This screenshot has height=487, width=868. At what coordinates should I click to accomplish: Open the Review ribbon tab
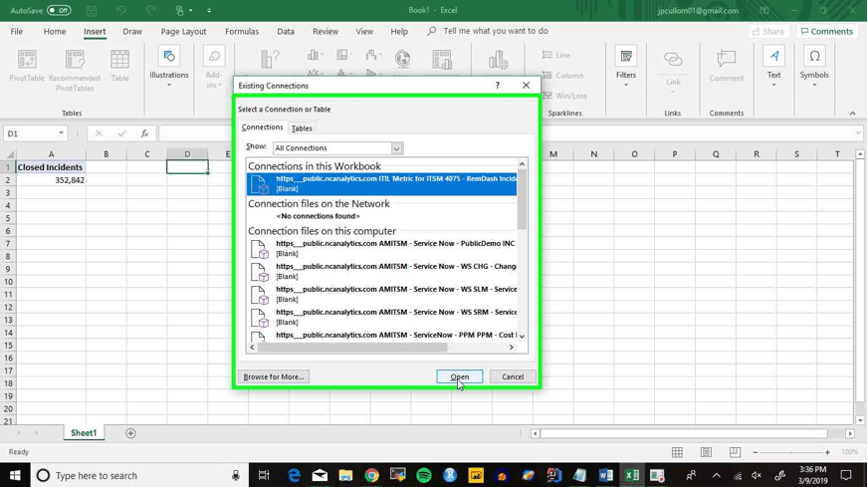[x=325, y=32]
